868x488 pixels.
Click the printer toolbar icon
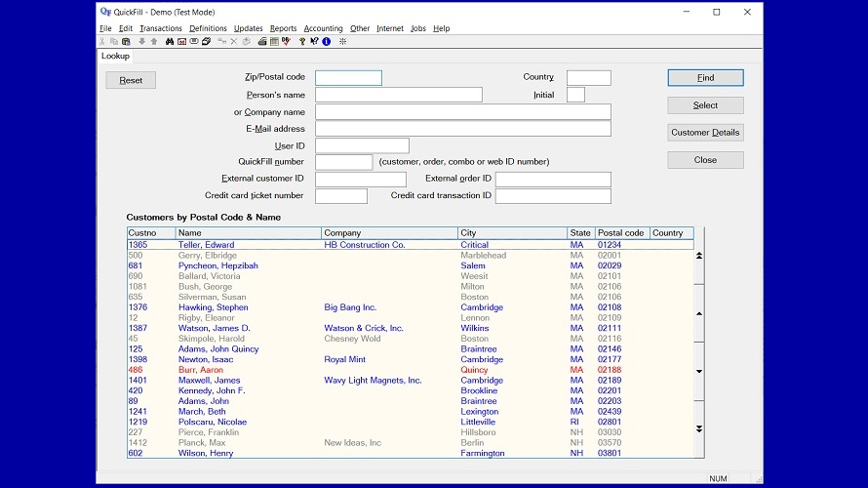[x=261, y=42]
